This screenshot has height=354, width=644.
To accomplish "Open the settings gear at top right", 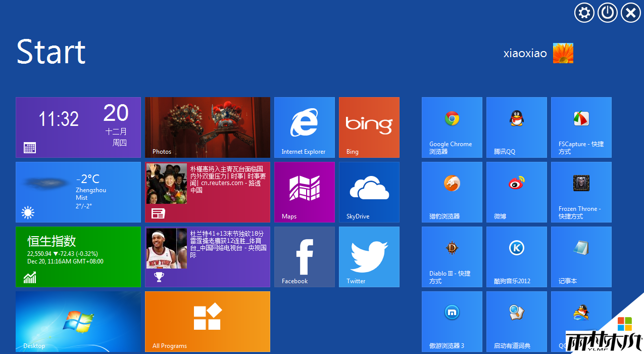I will [x=584, y=13].
